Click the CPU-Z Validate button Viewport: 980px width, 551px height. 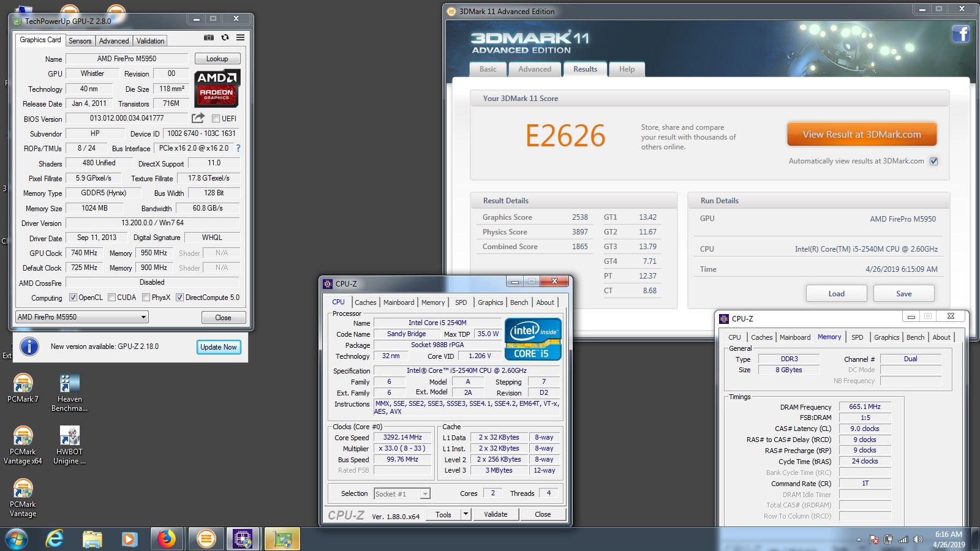tap(496, 514)
